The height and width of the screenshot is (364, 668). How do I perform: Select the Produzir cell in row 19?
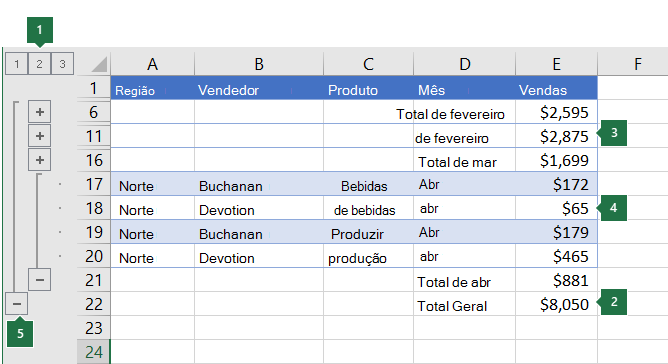pos(368,232)
